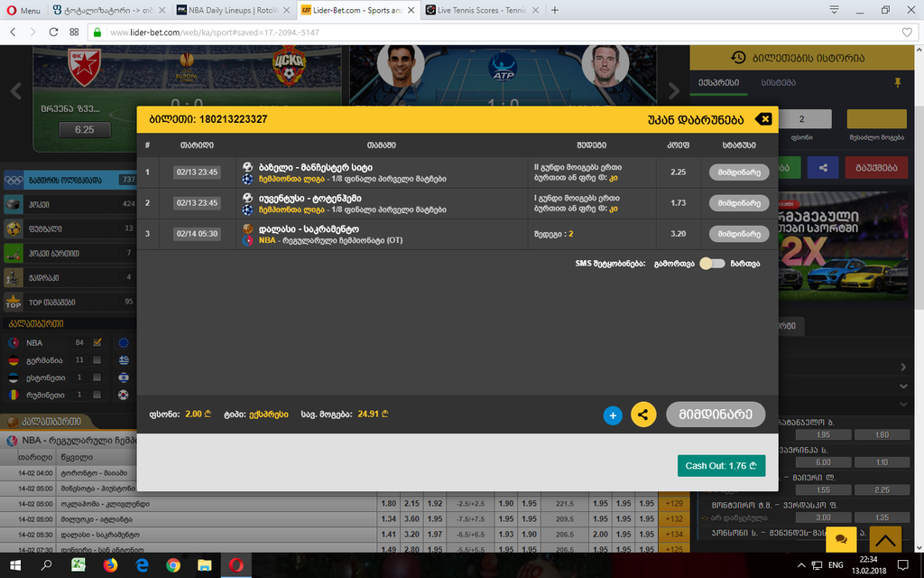Close the ticket popup with X icon

pos(763,119)
